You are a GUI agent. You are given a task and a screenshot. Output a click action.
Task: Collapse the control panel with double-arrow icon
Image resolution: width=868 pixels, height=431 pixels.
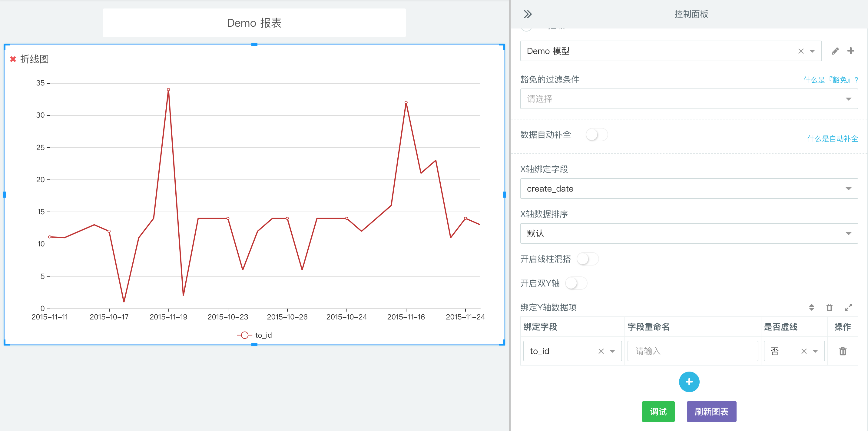(527, 14)
